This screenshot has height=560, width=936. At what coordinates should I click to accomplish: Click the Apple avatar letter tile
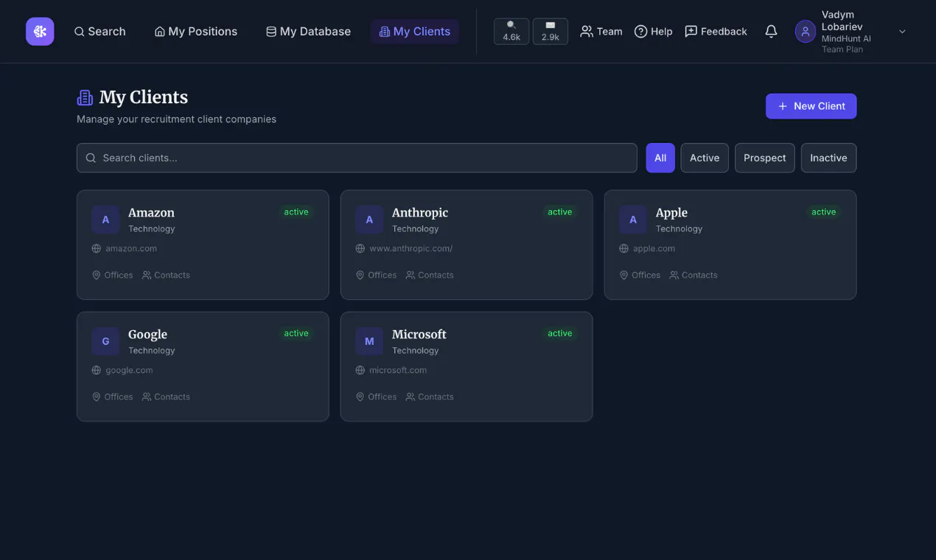point(633,220)
